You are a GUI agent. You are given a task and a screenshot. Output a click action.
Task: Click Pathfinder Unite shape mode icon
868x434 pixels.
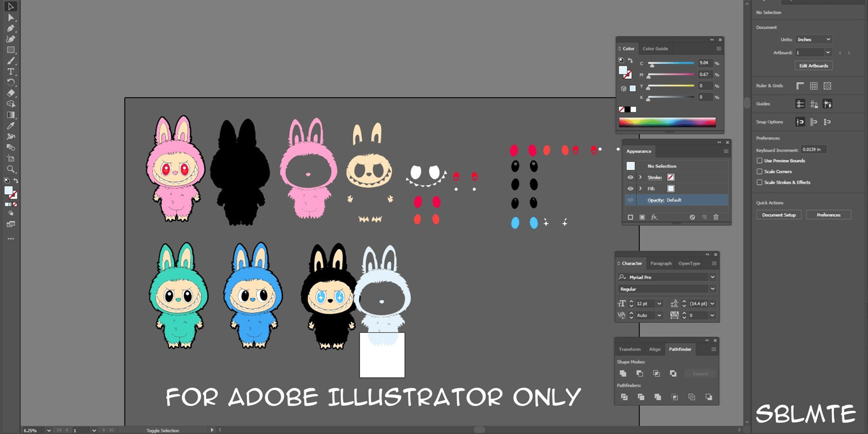(623, 374)
